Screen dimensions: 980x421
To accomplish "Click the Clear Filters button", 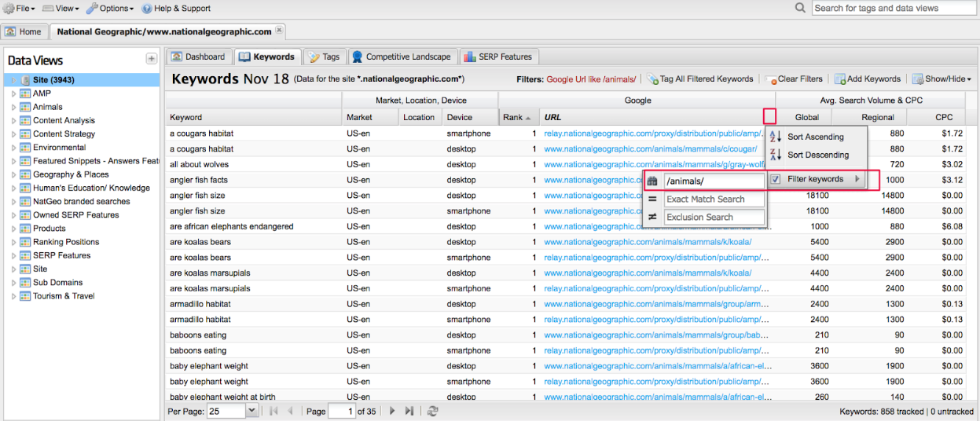I will point(794,79).
